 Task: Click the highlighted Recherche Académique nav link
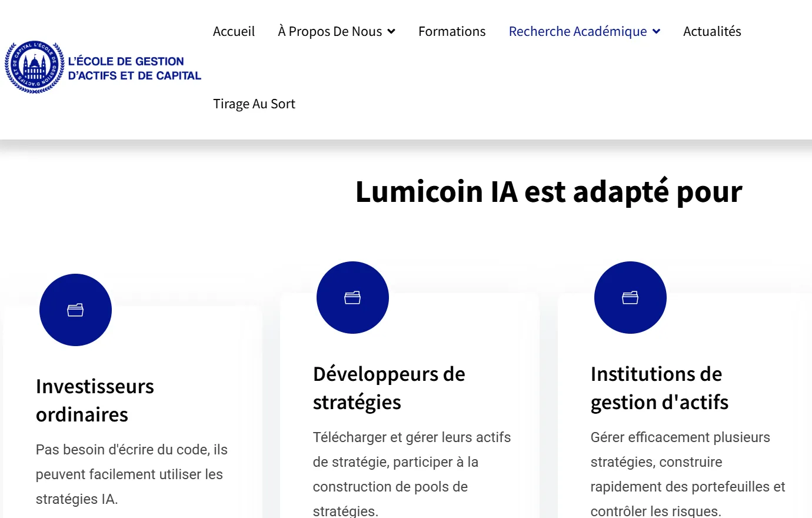click(577, 31)
